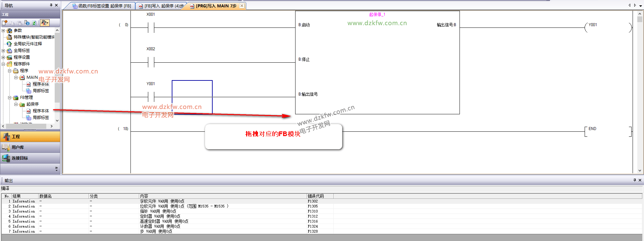Open the 参数 parameter node icon
The image size is (644, 241).
pyautogui.click(x=9, y=31)
